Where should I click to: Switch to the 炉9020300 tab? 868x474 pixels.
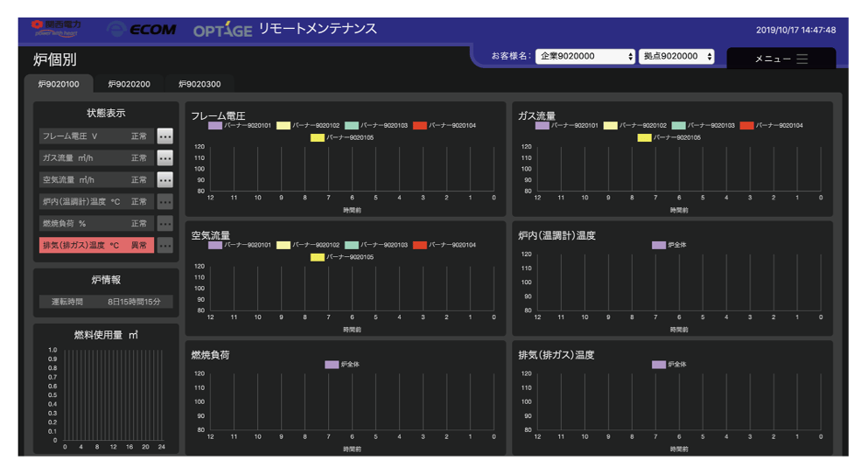coord(199,84)
